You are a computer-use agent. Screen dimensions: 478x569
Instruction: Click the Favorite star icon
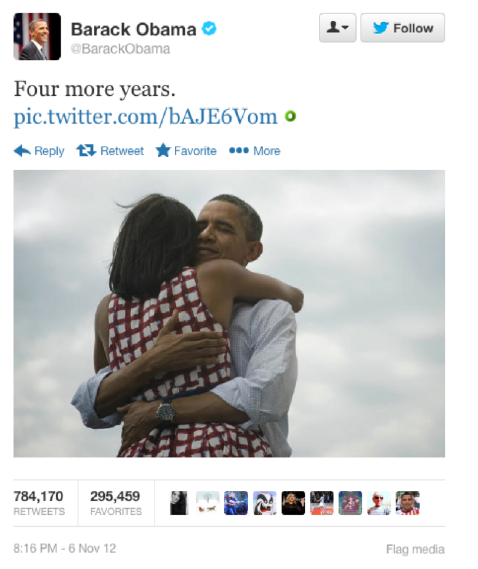[x=163, y=150]
